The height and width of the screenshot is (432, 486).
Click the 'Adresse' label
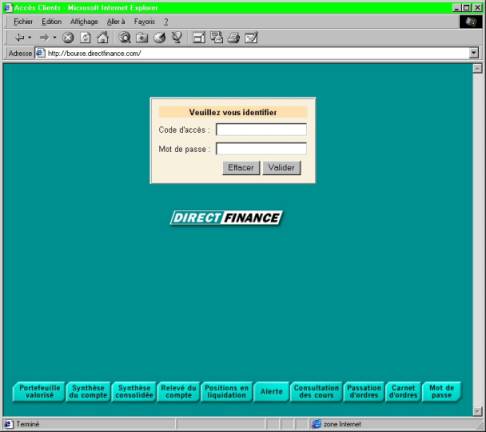[x=20, y=53]
